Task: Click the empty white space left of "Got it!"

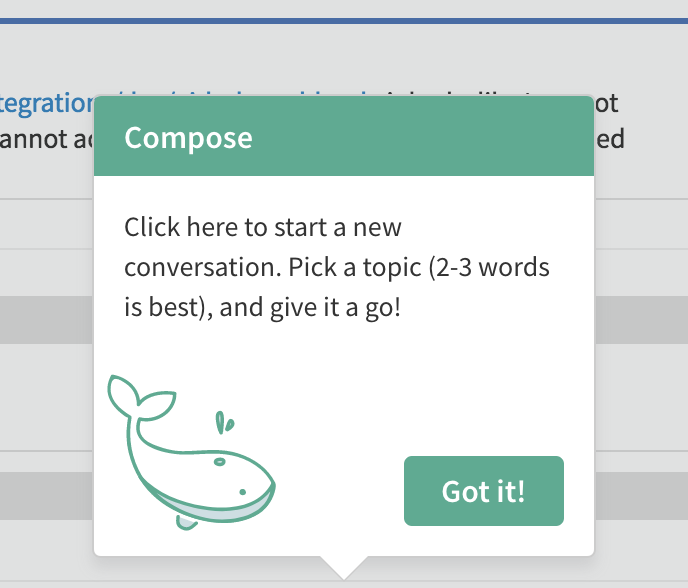Action: 340,491
